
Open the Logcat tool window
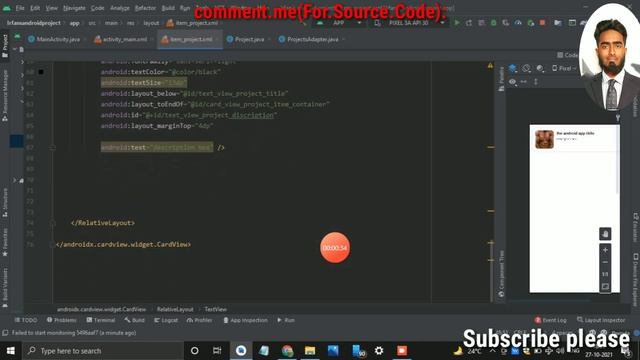coord(166,320)
